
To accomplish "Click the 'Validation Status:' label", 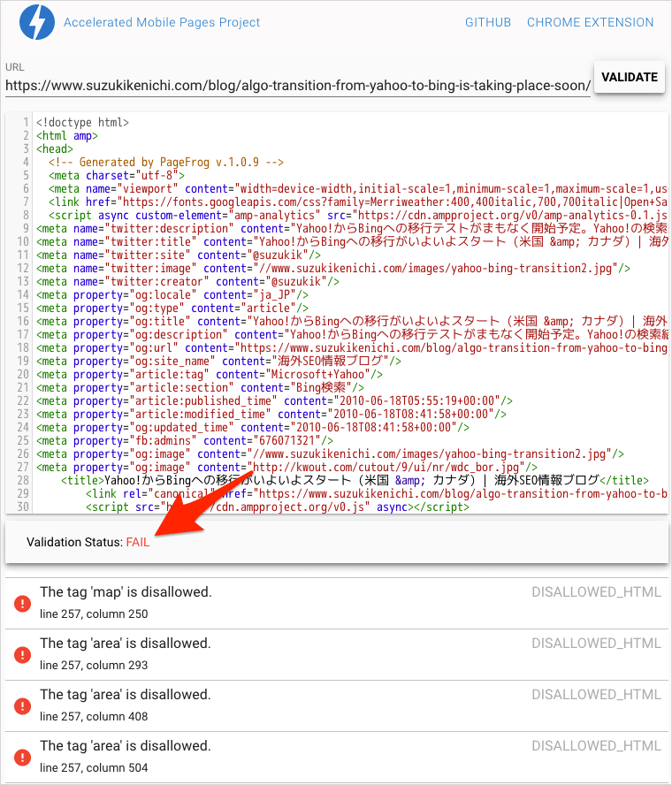I will click(x=74, y=542).
